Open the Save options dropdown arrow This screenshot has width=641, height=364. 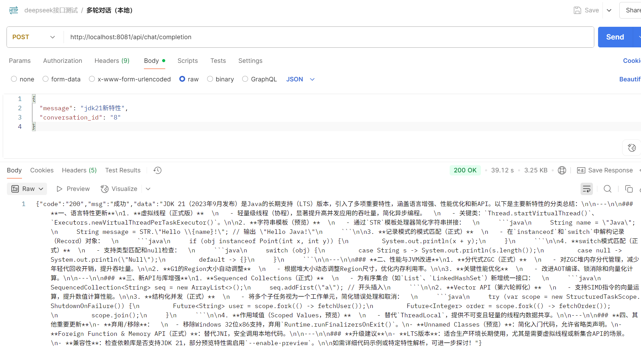tap(609, 10)
